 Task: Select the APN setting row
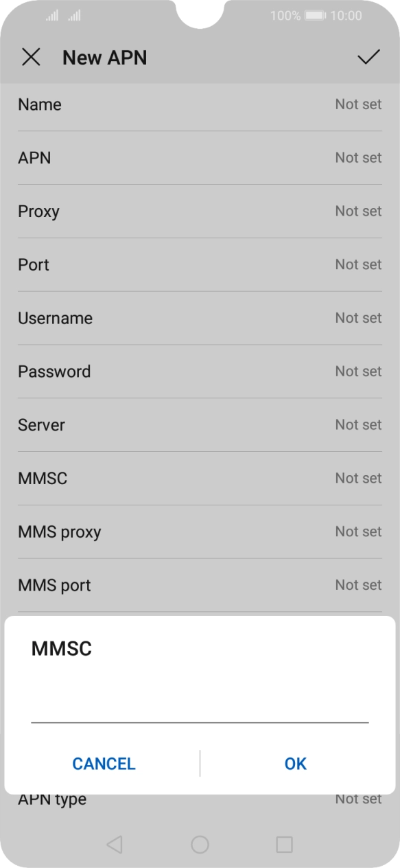(200, 158)
